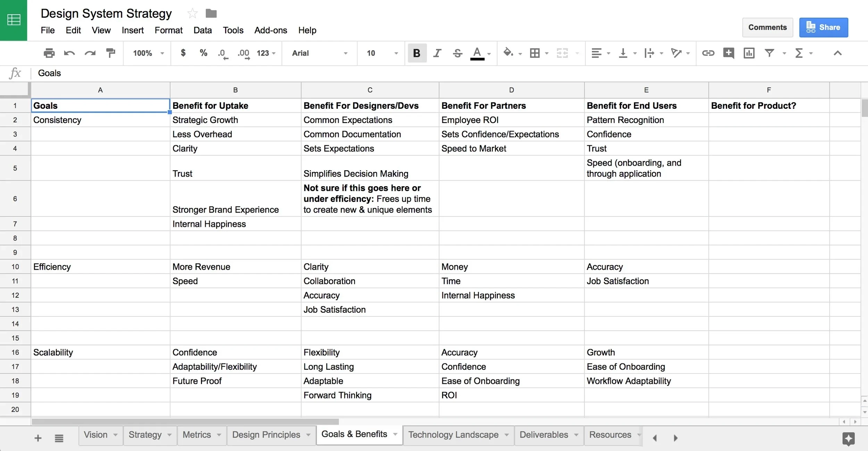This screenshot has height=451, width=868.
Task: Open the 100% zoom dropdown
Action: tap(148, 53)
